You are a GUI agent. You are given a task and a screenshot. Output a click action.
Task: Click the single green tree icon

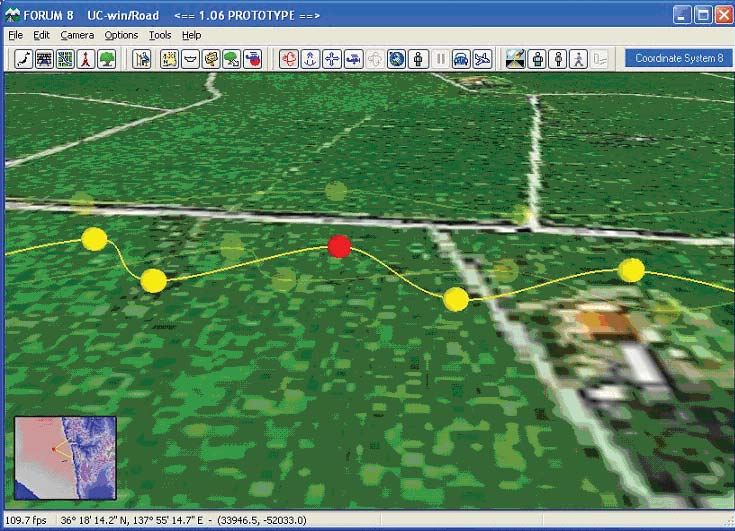[x=106, y=60]
